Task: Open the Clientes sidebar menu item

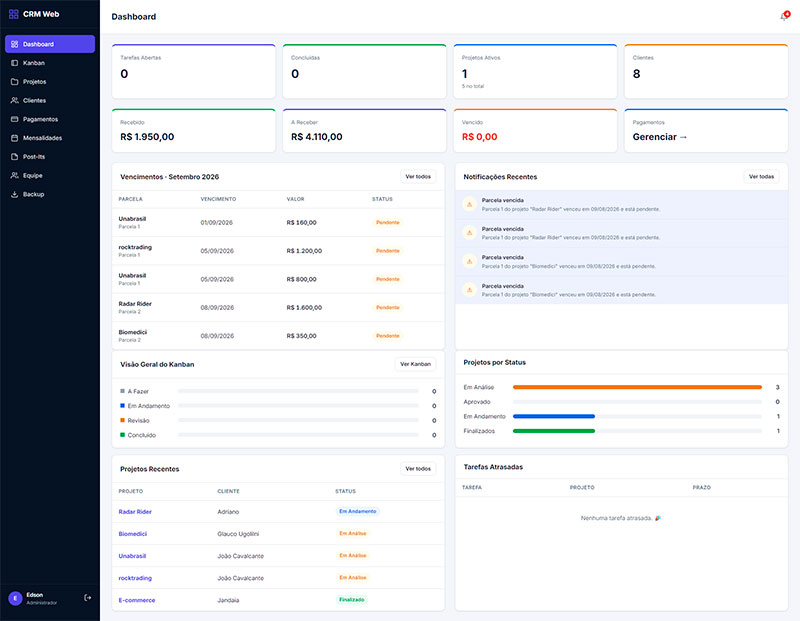Action: pyautogui.click(x=50, y=101)
